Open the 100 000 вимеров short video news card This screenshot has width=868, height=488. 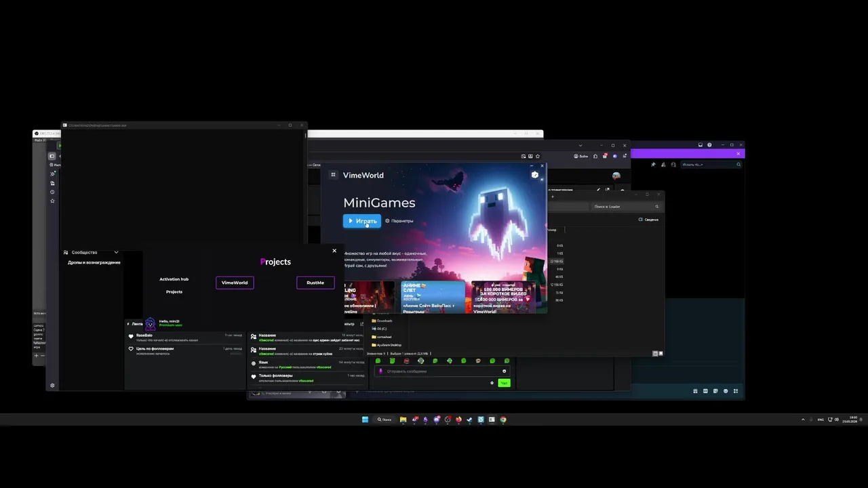[503, 297]
